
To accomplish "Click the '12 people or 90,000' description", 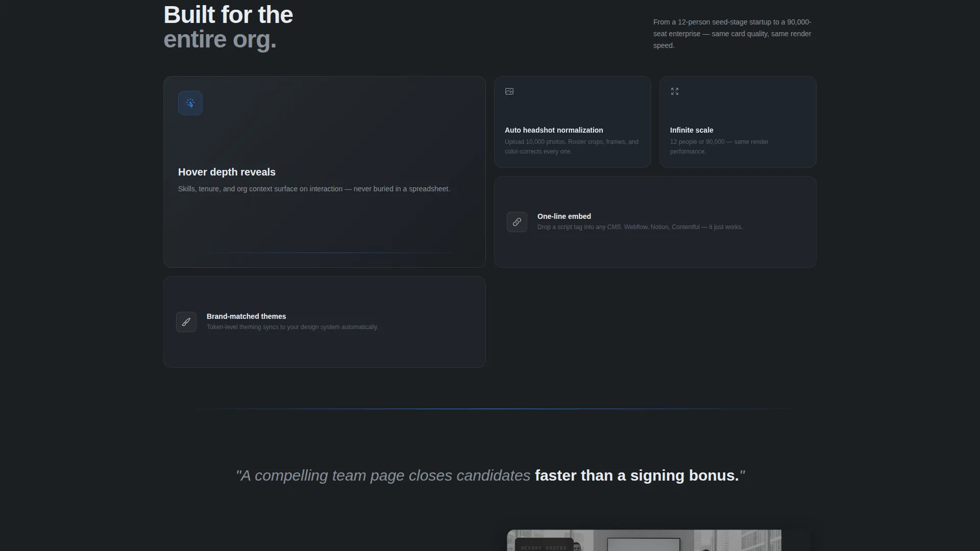I will click(x=719, y=146).
